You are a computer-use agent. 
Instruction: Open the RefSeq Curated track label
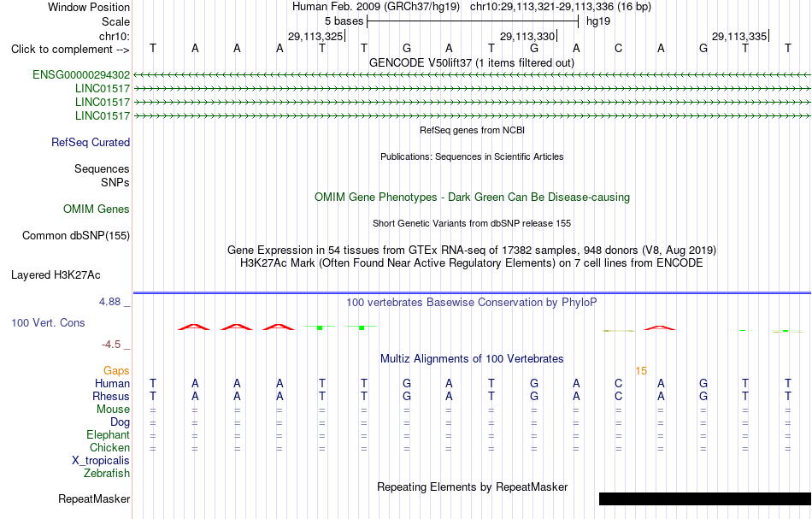(x=91, y=142)
